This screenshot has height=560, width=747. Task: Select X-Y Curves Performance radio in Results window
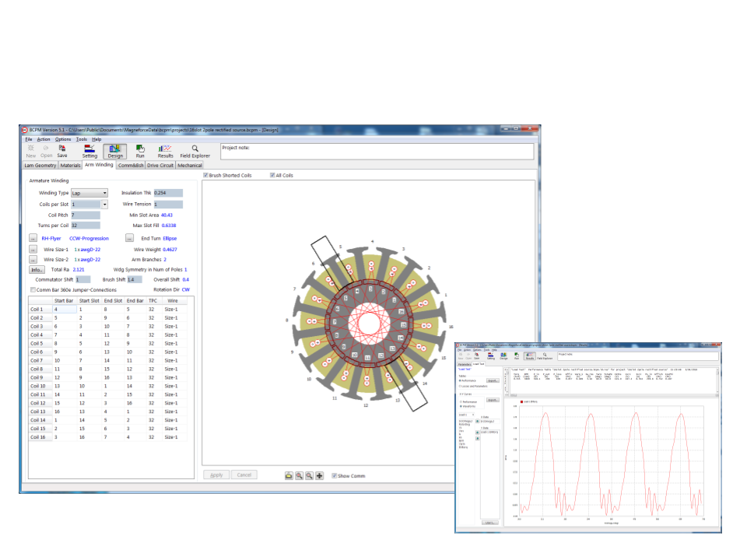(x=461, y=402)
